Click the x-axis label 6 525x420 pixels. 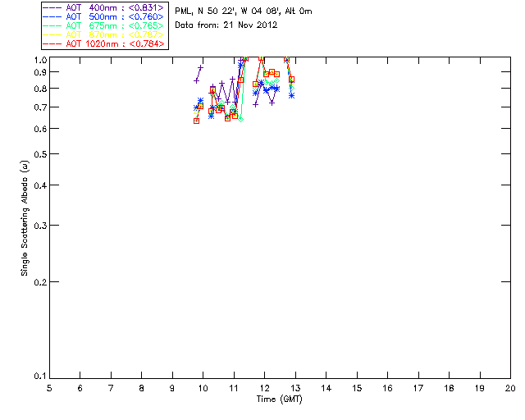[x=80, y=388]
